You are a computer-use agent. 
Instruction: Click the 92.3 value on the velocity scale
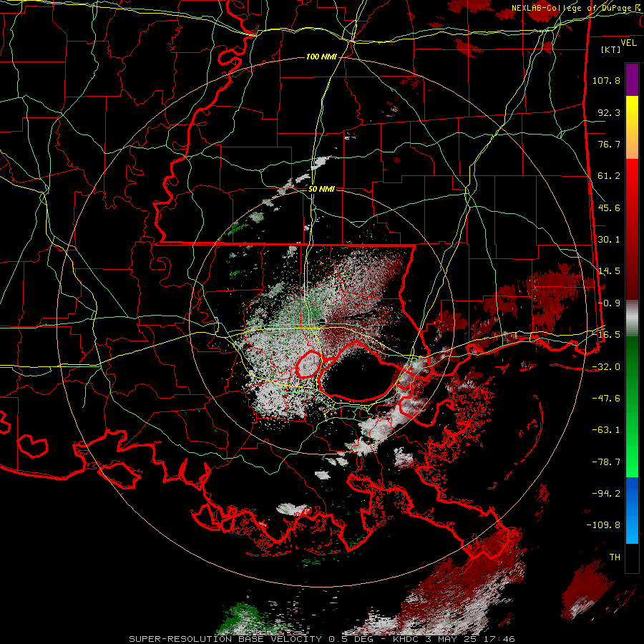point(609,112)
